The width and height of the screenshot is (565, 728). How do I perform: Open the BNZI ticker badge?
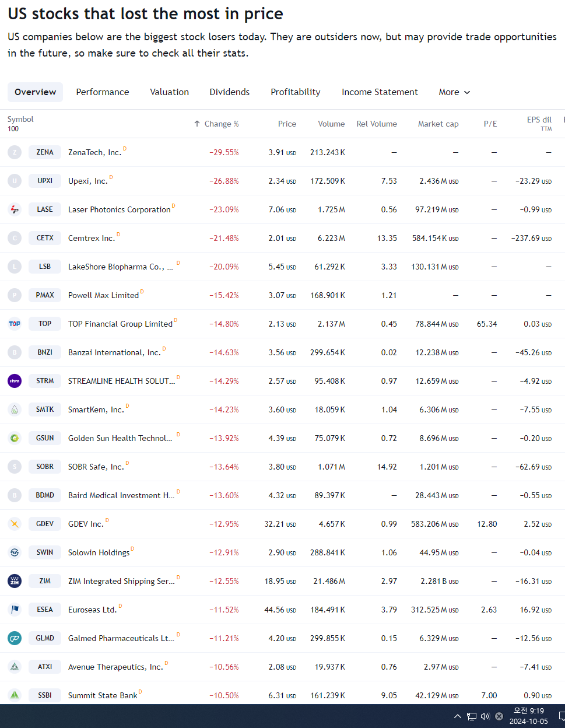[x=45, y=352]
